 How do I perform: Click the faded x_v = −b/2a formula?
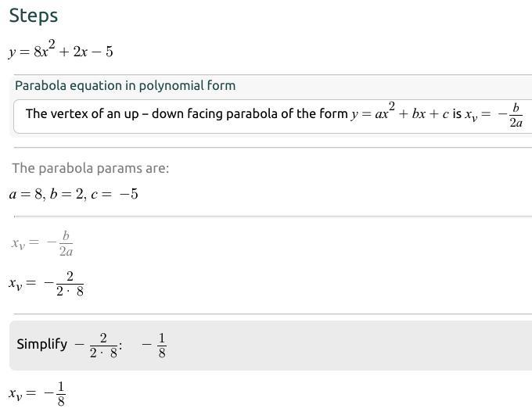(x=42, y=243)
